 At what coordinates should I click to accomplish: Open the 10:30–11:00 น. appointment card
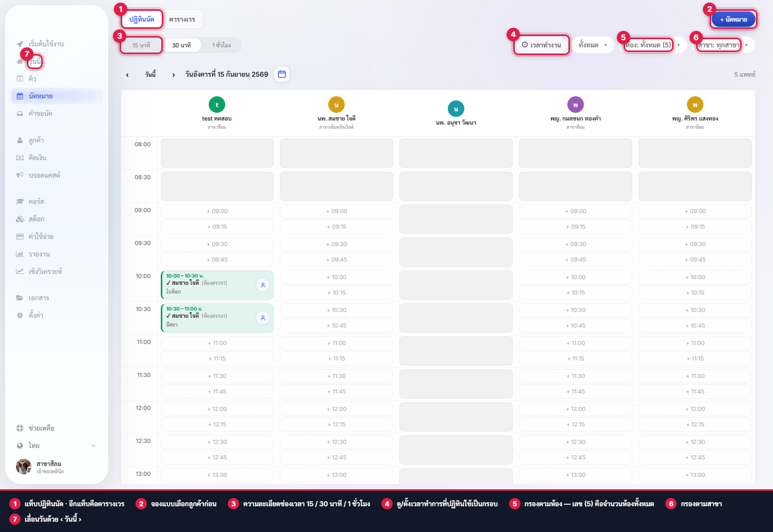point(217,318)
